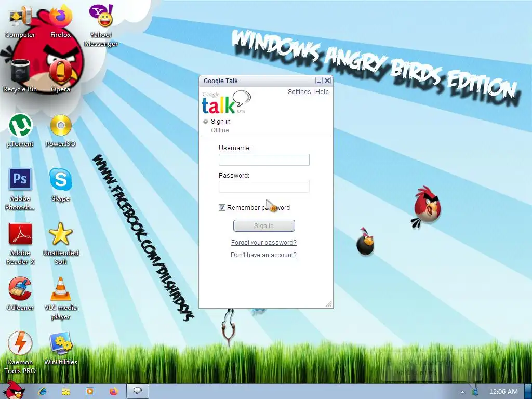Open the Angry Birds Start button
Viewport: 532px width, 399px height.
[14, 390]
